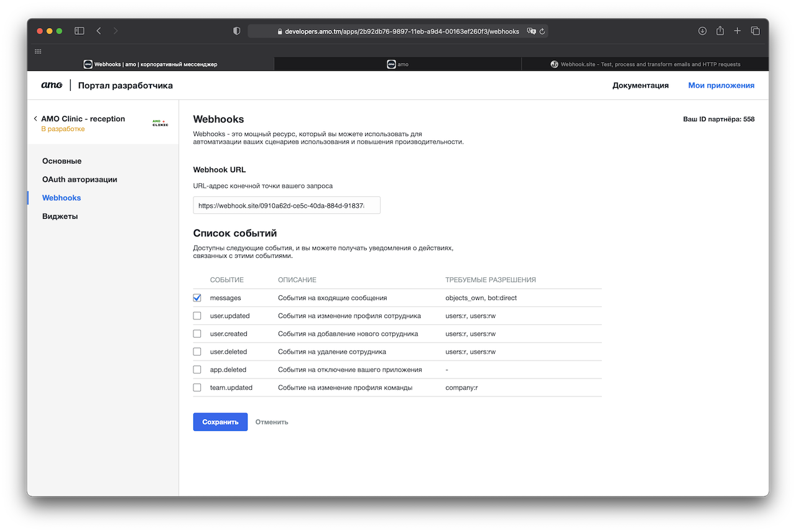Viewport: 796px width, 532px height.
Task: Switch to the Webhook.site browser tab
Action: tap(645, 64)
